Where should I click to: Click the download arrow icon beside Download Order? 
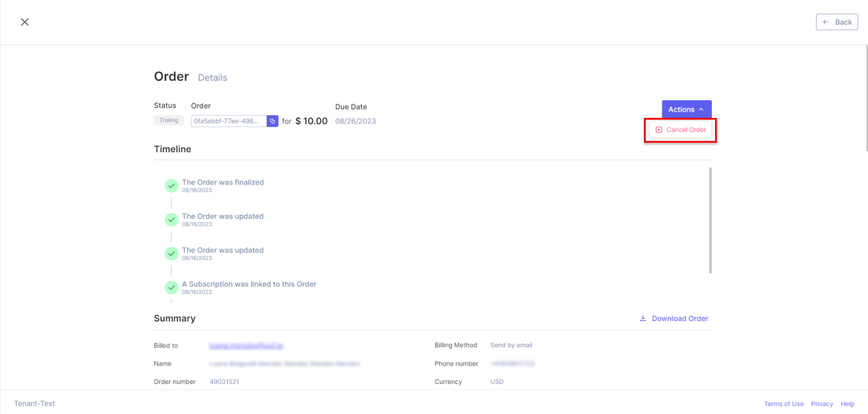[x=643, y=319]
